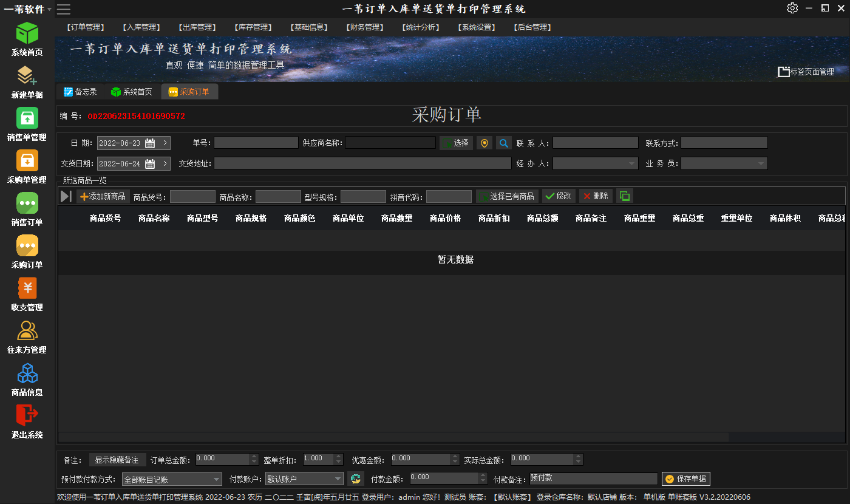
Task: Open 新建单据 in the sidebar
Action: click(x=27, y=82)
